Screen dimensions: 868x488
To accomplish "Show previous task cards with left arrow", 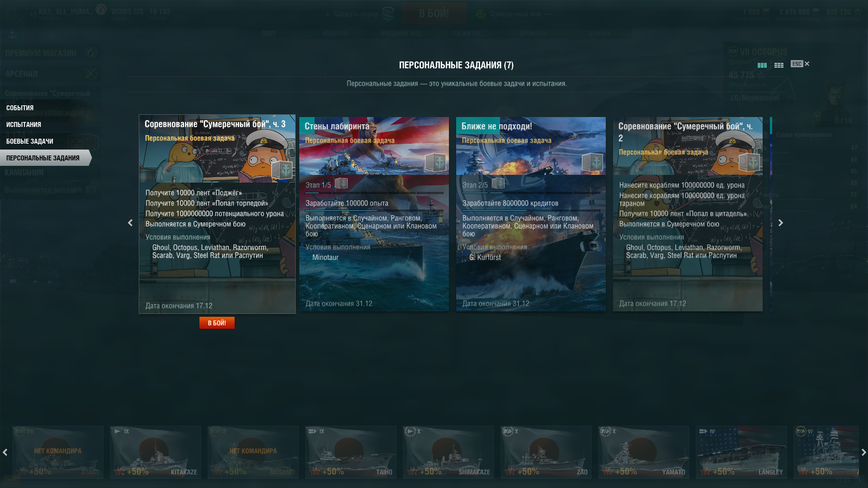I will tap(130, 223).
